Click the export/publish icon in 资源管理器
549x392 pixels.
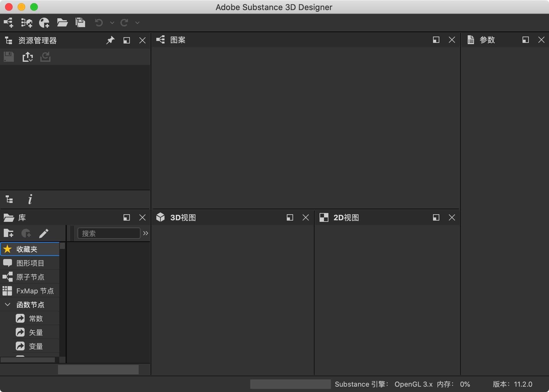click(27, 57)
